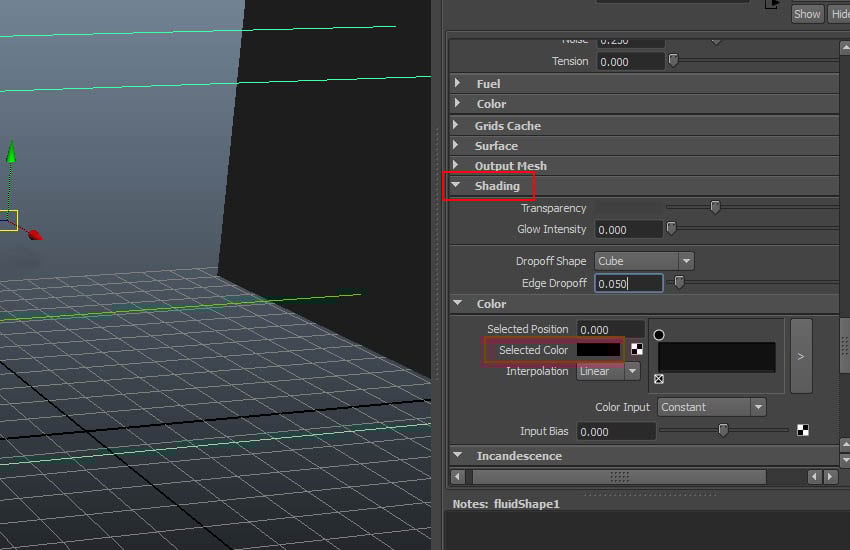The height and width of the screenshot is (550, 850).
Task: Click the checker map icon beside Input Bias
Action: (802, 431)
